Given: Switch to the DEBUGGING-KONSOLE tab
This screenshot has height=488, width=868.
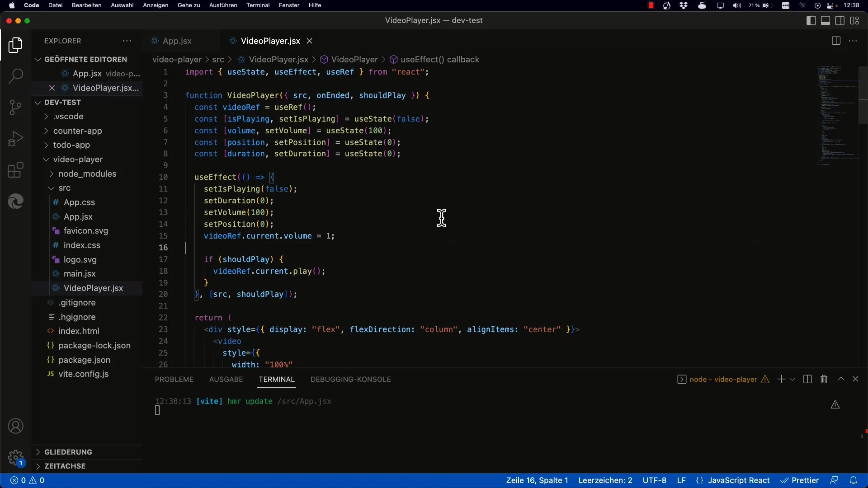Looking at the screenshot, I should point(351,379).
